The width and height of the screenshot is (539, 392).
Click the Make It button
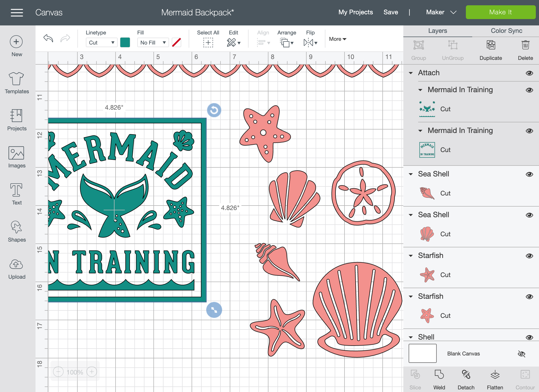500,12
